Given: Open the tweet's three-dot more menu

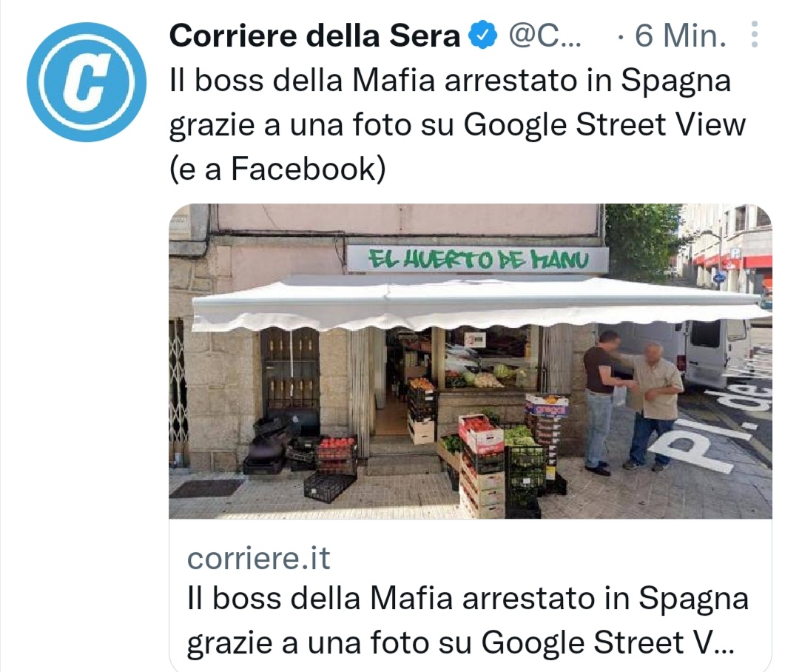Looking at the screenshot, I should pyautogui.click(x=755, y=35).
